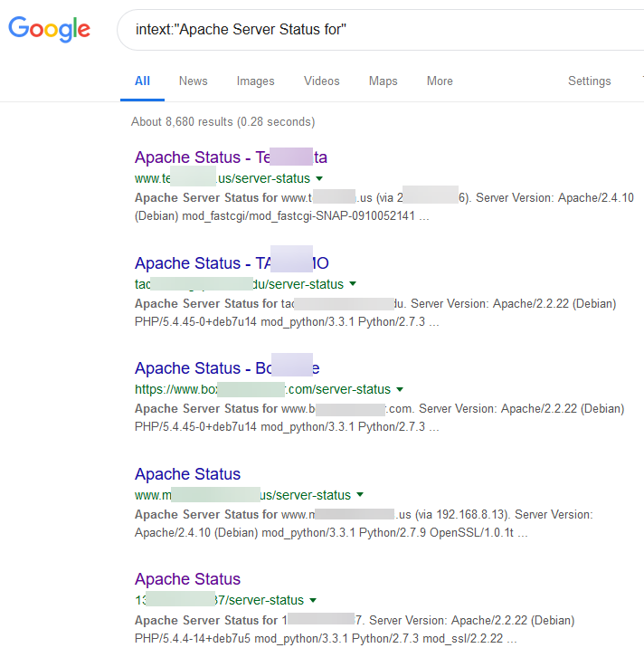Viewport: 644px width, 667px height.
Task: Open the fourth result, Apache Status with the .us URL
Action: point(187,474)
